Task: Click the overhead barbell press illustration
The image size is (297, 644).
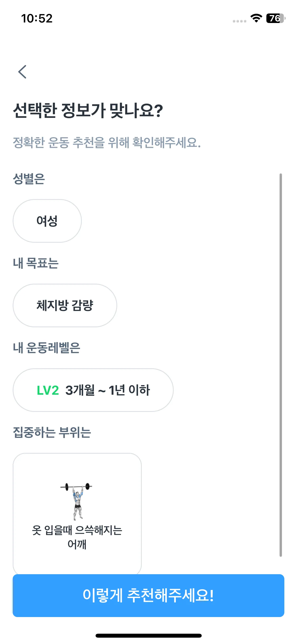Action: coord(77,501)
